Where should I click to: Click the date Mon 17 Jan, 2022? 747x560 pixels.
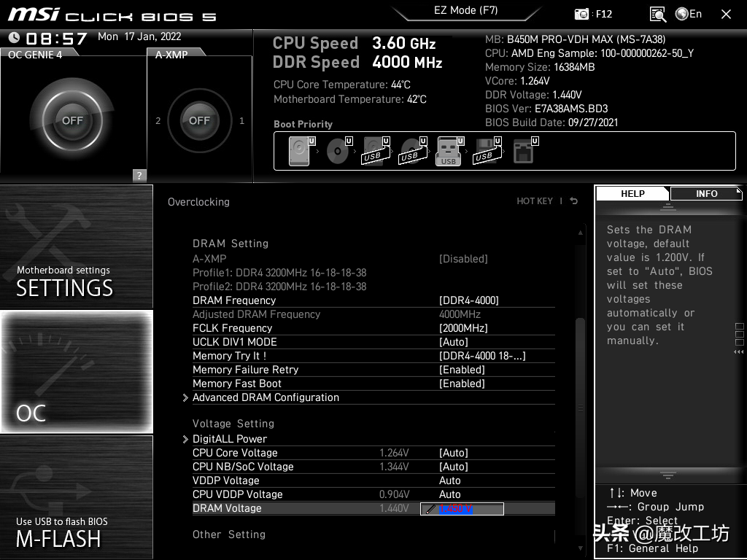point(139,36)
